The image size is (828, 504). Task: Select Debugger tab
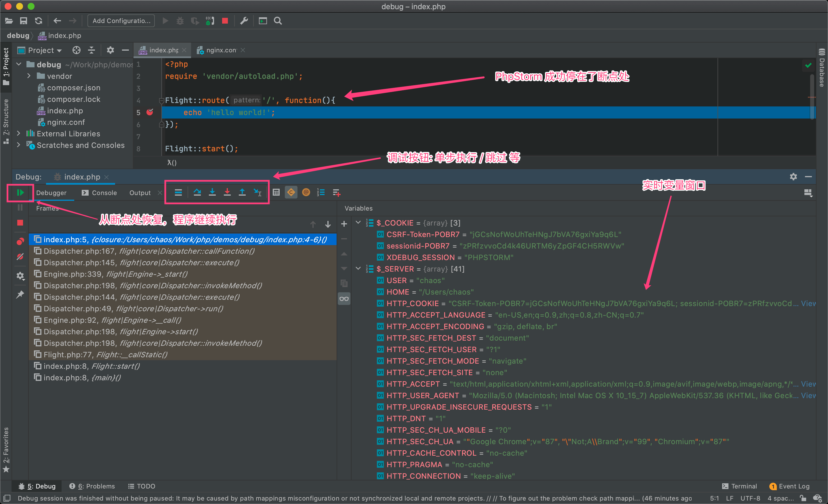point(51,192)
